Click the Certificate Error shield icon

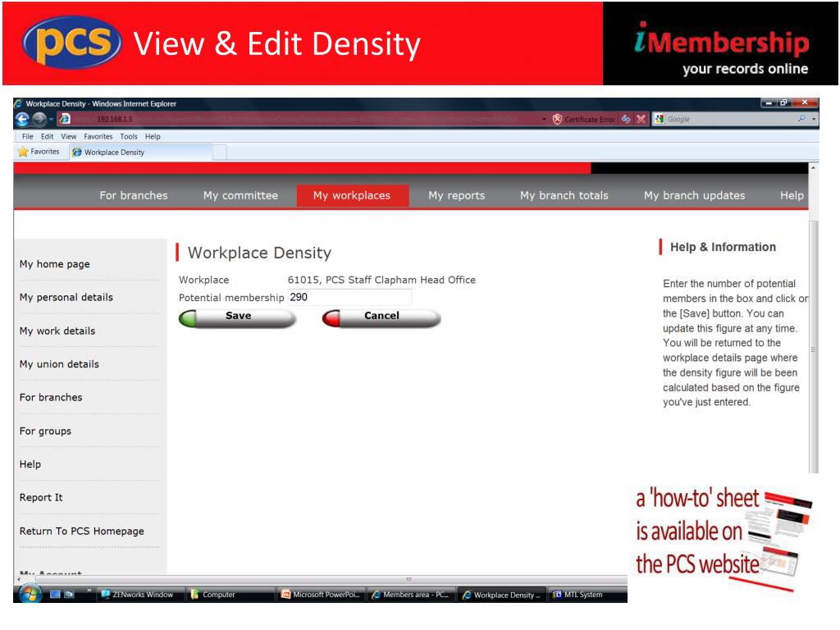557,119
